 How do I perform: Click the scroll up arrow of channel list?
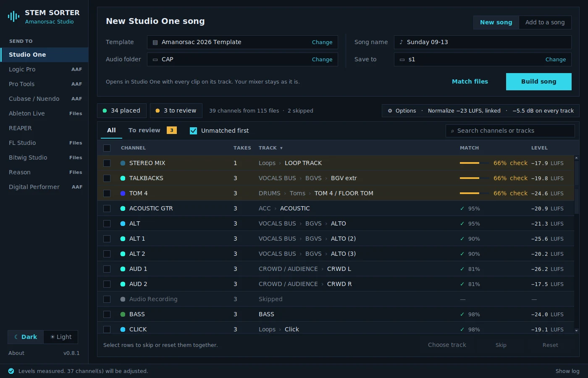tap(576, 158)
